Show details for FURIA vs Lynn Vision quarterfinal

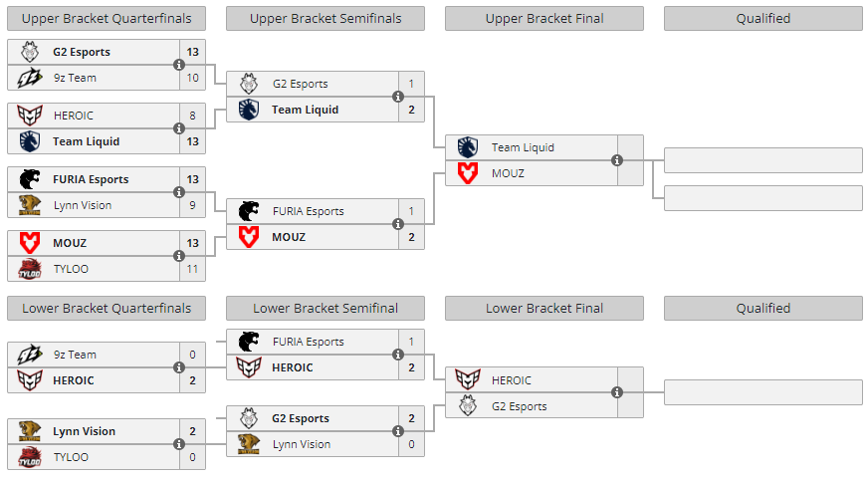tap(179, 192)
